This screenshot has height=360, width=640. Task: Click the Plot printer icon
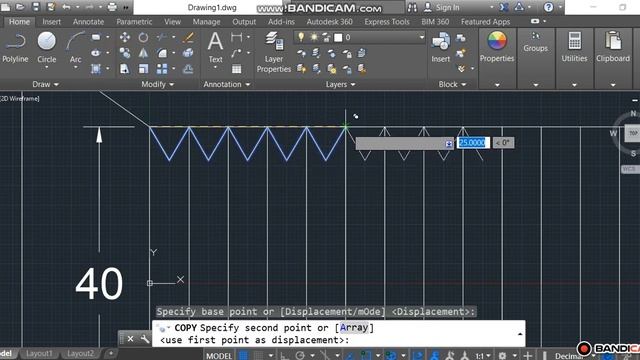pyautogui.click(x=112, y=7)
